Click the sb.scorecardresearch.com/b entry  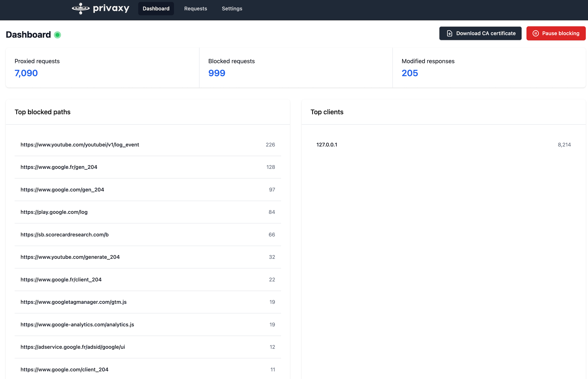[x=65, y=235]
